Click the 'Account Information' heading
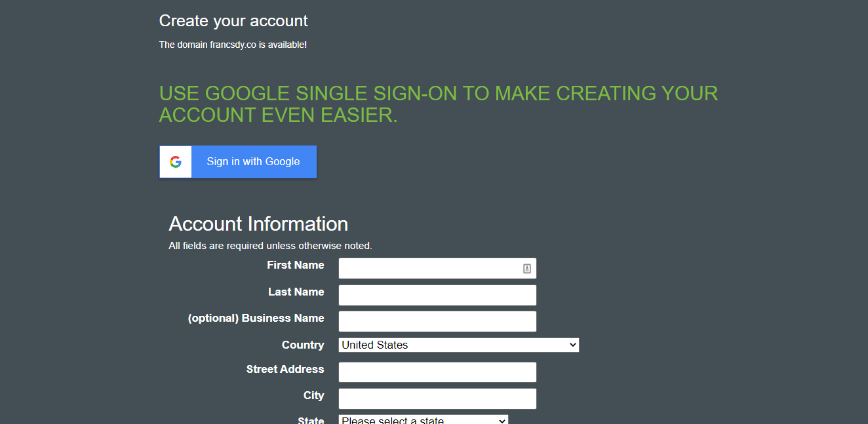 pos(258,224)
